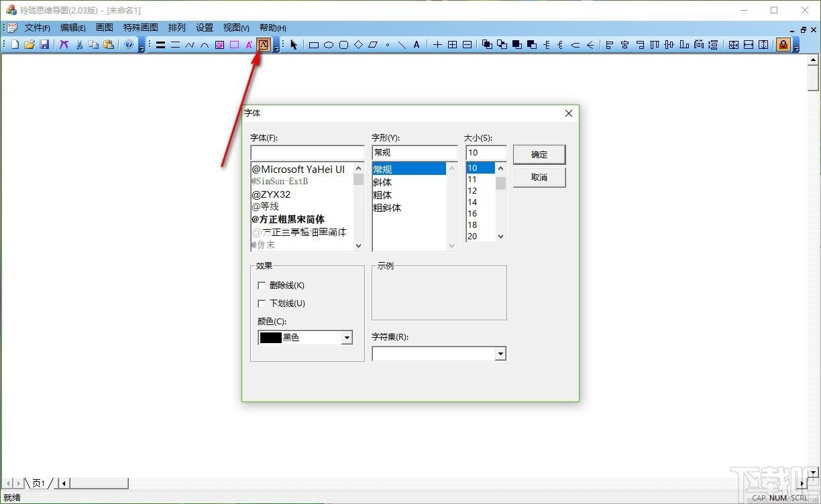The image size is (821, 504).
Task: Open the 文件(F) menu
Action: click(38, 27)
